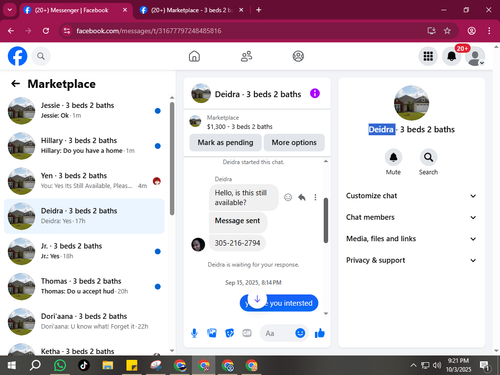Open File Explorer from the taskbar

[108, 365]
